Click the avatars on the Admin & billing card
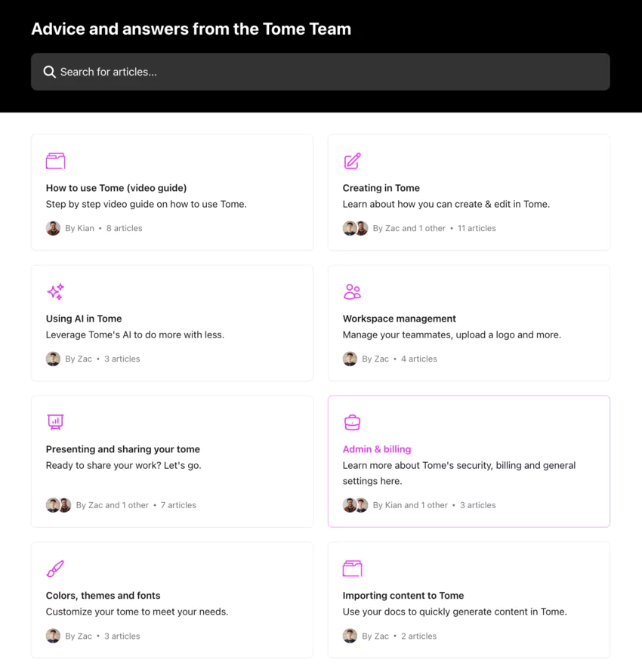 pos(355,504)
